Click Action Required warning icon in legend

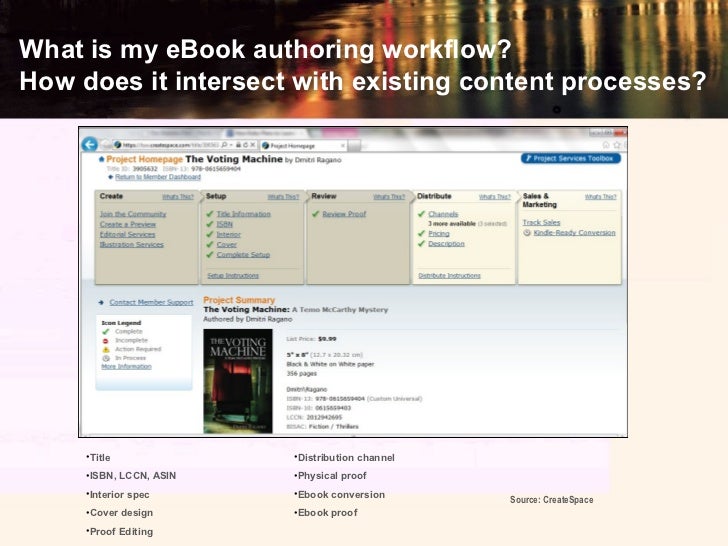[106, 349]
